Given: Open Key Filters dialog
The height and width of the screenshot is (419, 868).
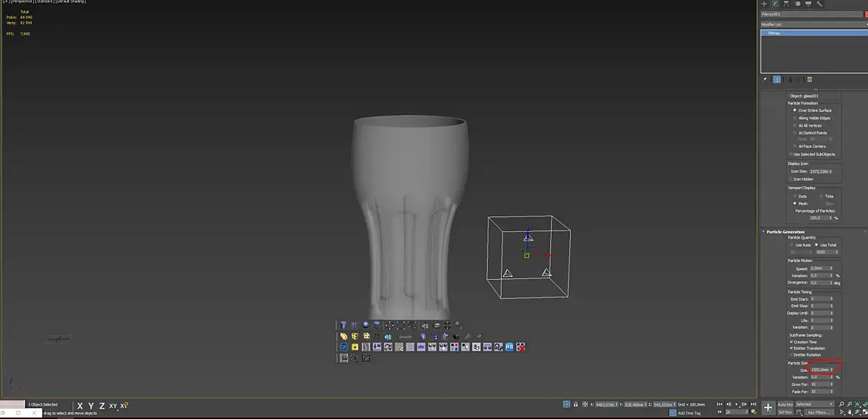Looking at the screenshot, I should click(x=818, y=412).
